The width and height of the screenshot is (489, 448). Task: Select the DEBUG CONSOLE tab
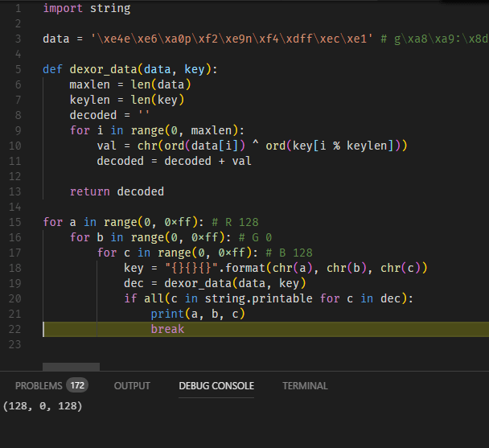coord(216,386)
